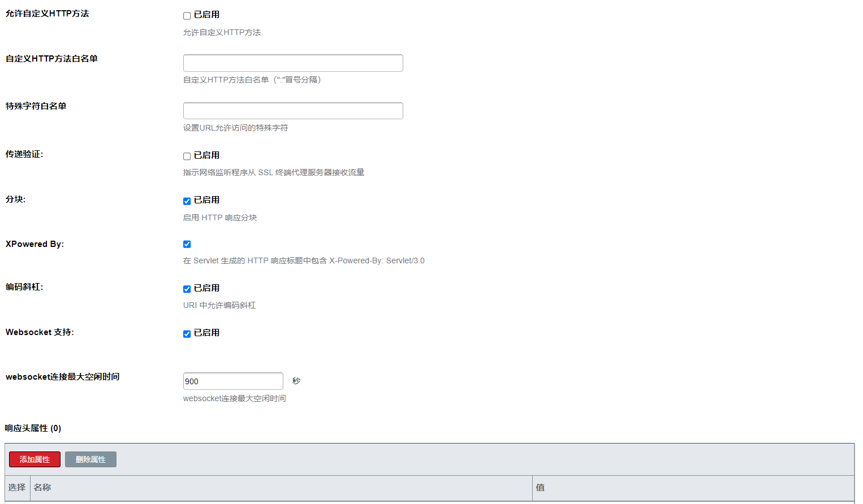Click the bold 编码斜杠: field label
This screenshot has width=863, height=504.
pyautogui.click(x=24, y=287)
